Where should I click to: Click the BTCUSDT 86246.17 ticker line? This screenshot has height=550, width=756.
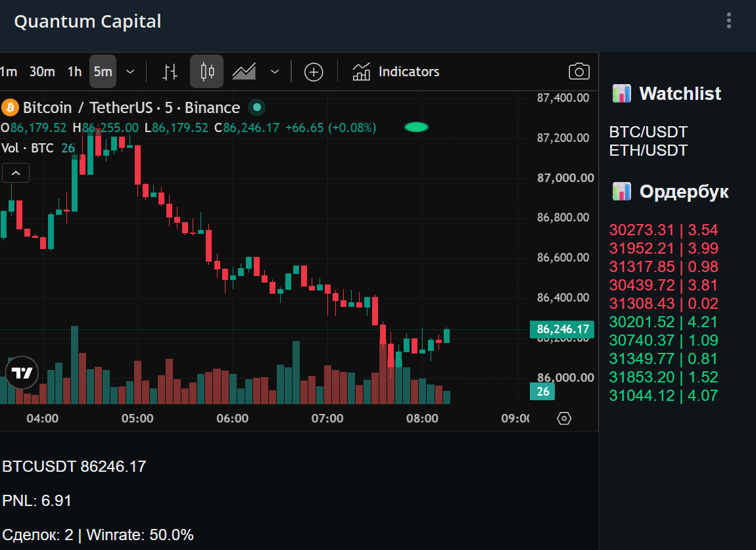[74, 466]
